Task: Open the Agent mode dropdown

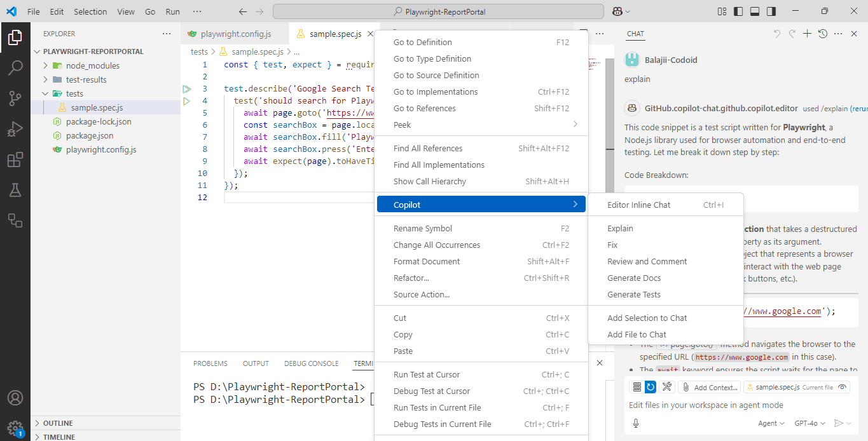Action: [x=770, y=423]
